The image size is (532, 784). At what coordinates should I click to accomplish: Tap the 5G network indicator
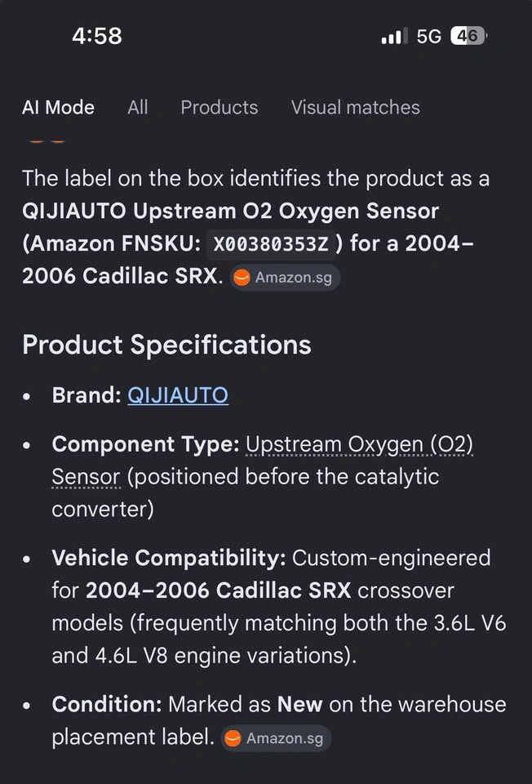tap(428, 36)
